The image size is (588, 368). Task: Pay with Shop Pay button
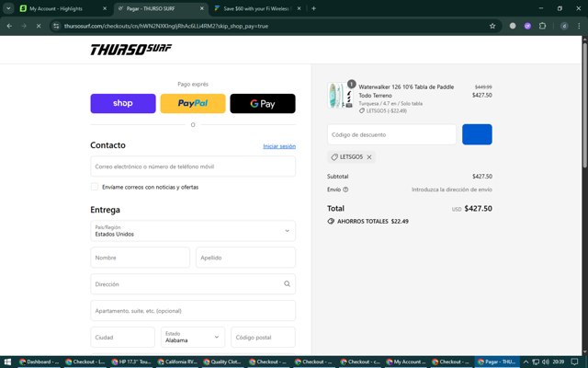pyautogui.click(x=123, y=103)
